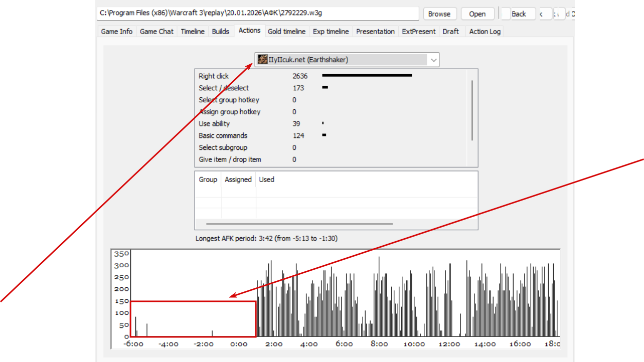Switch to the Game Chat tab

pyautogui.click(x=156, y=31)
